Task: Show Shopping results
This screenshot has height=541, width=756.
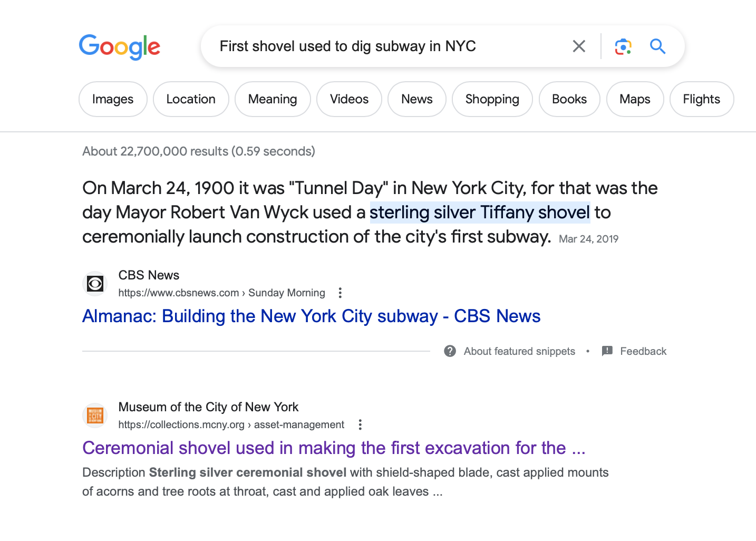Action: pyautogui.click(x=492, y=99)
